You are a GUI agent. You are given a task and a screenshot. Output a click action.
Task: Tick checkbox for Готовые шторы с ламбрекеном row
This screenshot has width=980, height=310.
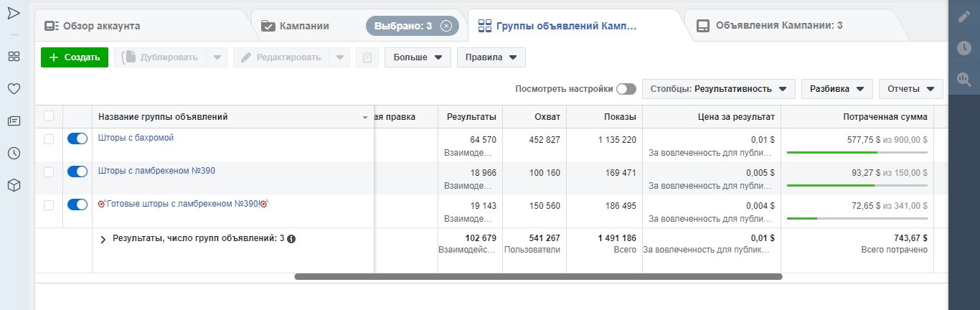coord(49,205)
